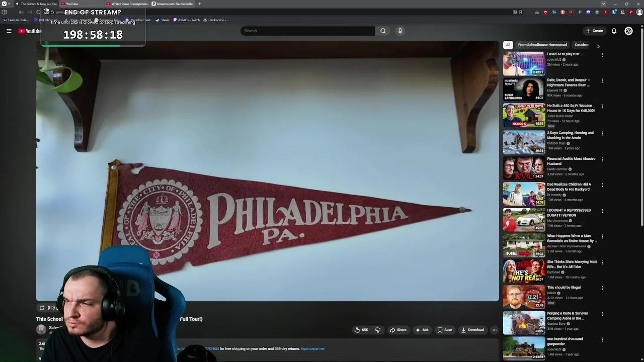Open options for 'He Built a 480 Sq Ft' video
The image size is (644, 362).
point(602,106)
